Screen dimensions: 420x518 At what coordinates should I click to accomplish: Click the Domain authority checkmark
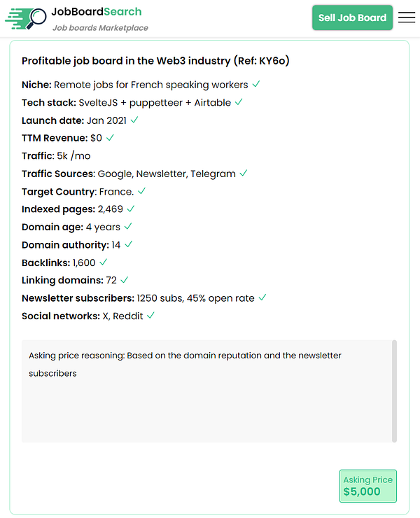coord(129,244)
